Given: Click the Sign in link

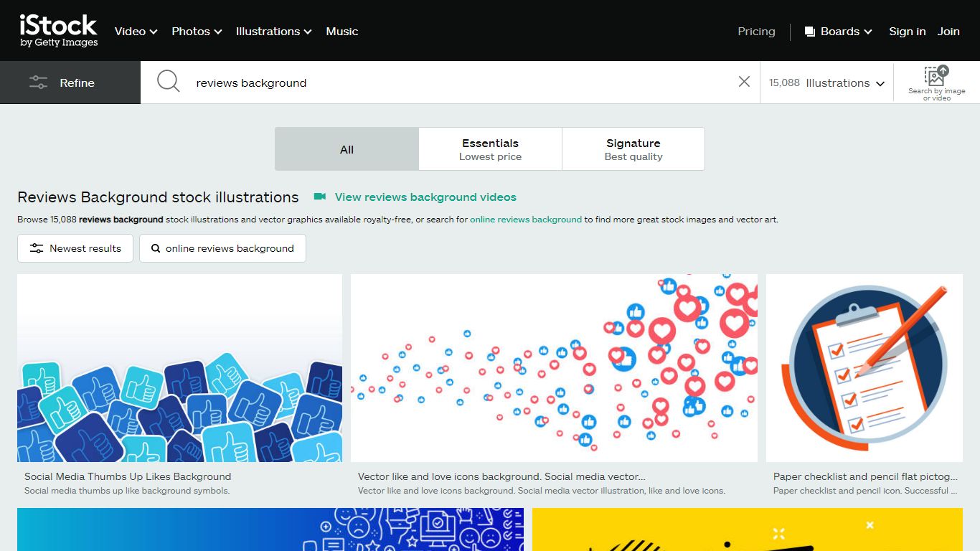Looking at the screenshot, I should coord(907,32).
